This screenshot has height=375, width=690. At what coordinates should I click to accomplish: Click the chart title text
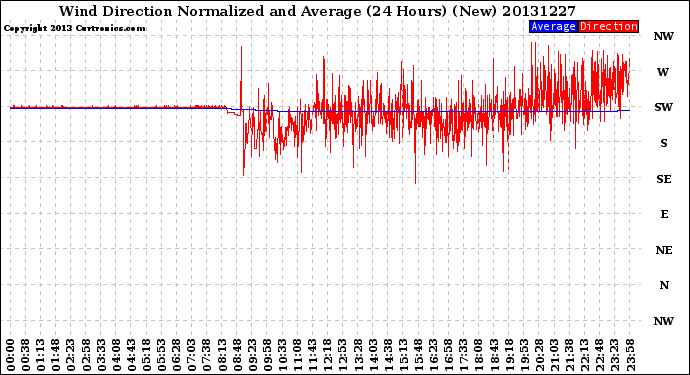(x=317, y=11)
